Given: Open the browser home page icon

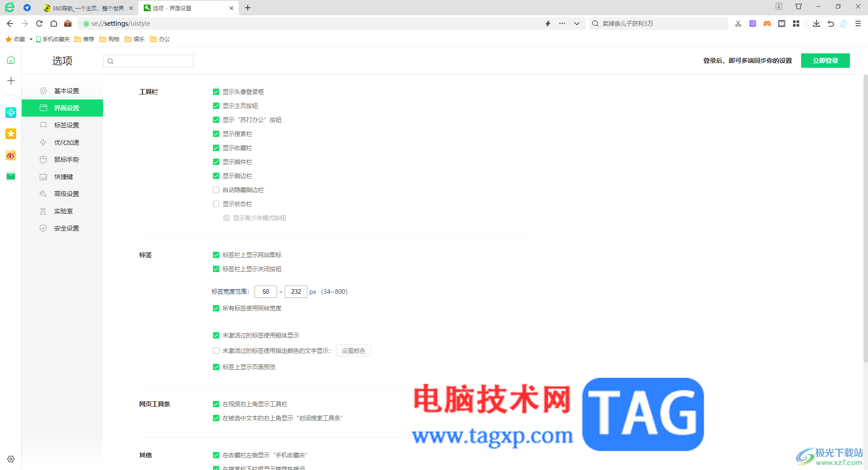Looking at the screenshot, I should [x=54, y=23].
